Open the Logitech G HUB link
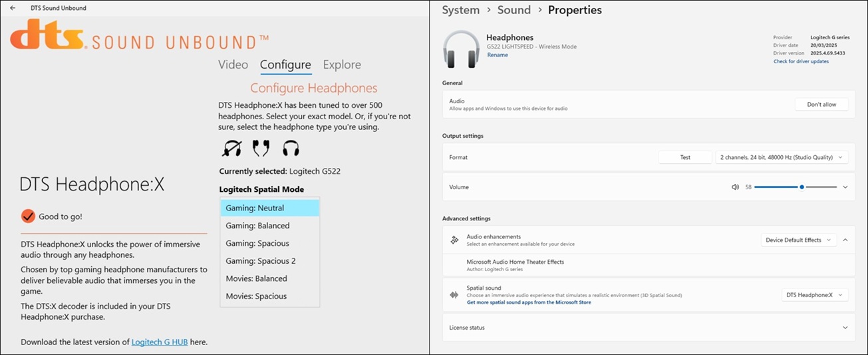The image size is (868, 355). click(160, 342)
